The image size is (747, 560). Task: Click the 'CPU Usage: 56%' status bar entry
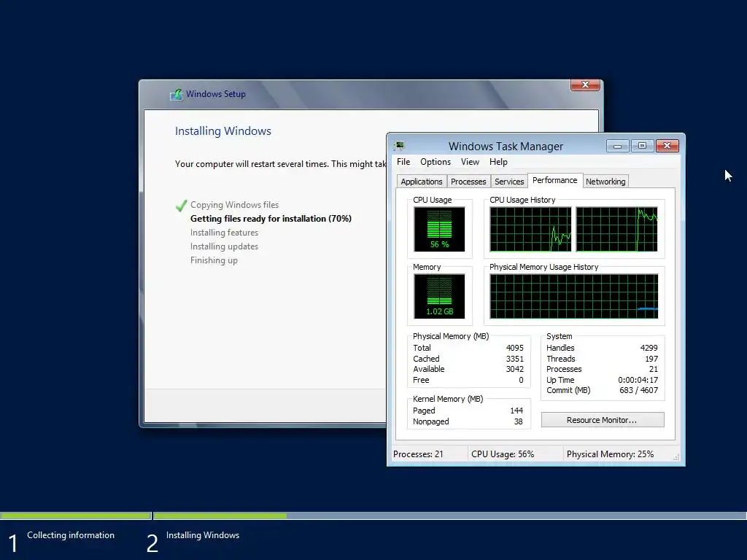coord(503,454)
